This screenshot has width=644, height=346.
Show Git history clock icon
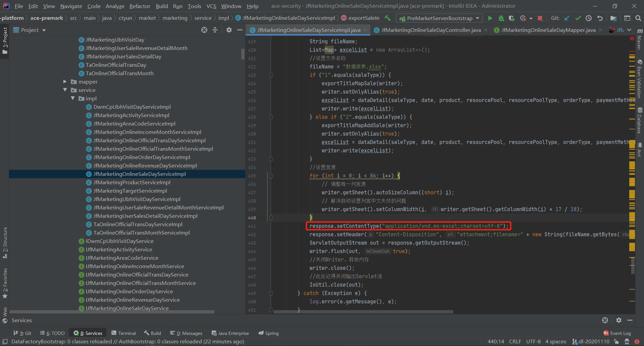click(589, 18)
